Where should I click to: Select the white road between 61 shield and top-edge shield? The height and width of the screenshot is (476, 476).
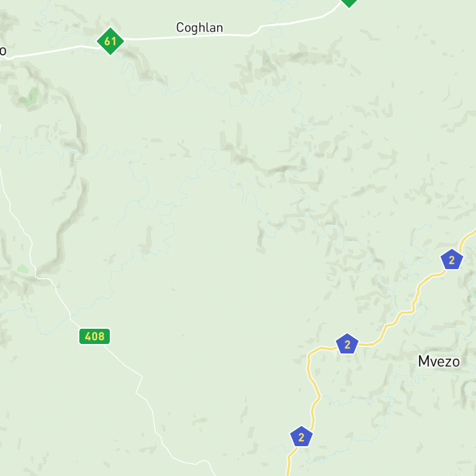(291, 22)
